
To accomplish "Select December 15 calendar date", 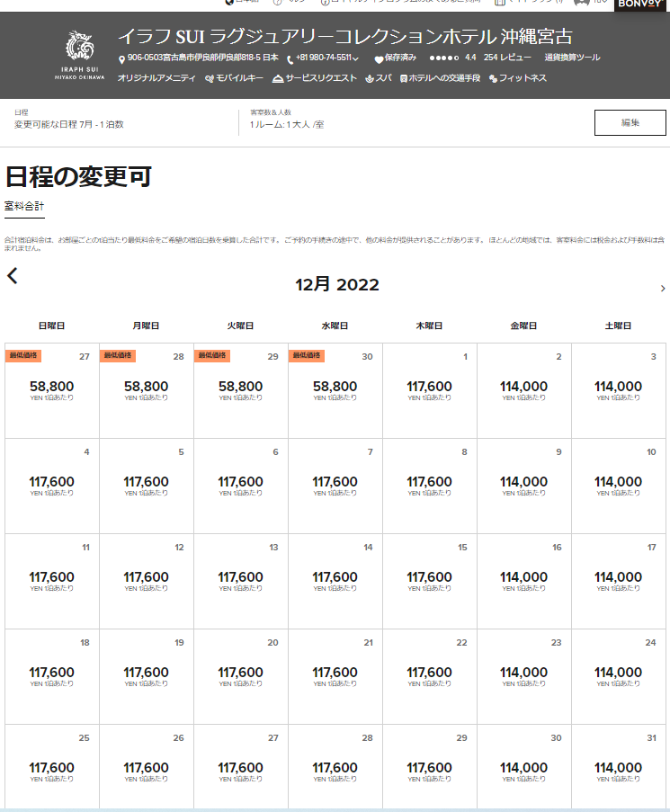I will (x=429, y=580).
